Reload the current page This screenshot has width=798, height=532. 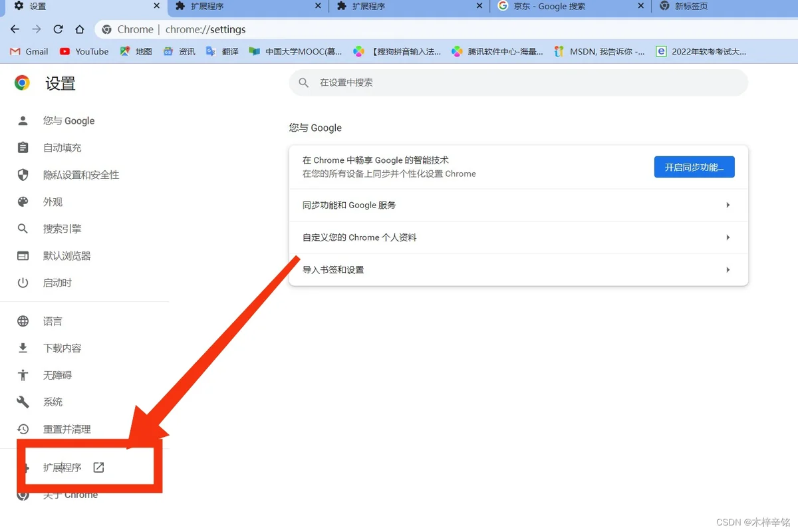[x=58, y=29]
